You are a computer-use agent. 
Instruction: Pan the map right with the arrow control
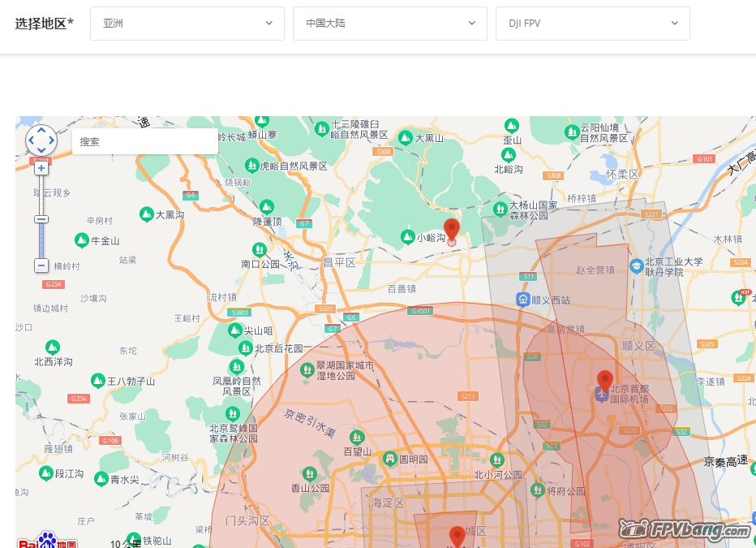(x=52, y=140)
